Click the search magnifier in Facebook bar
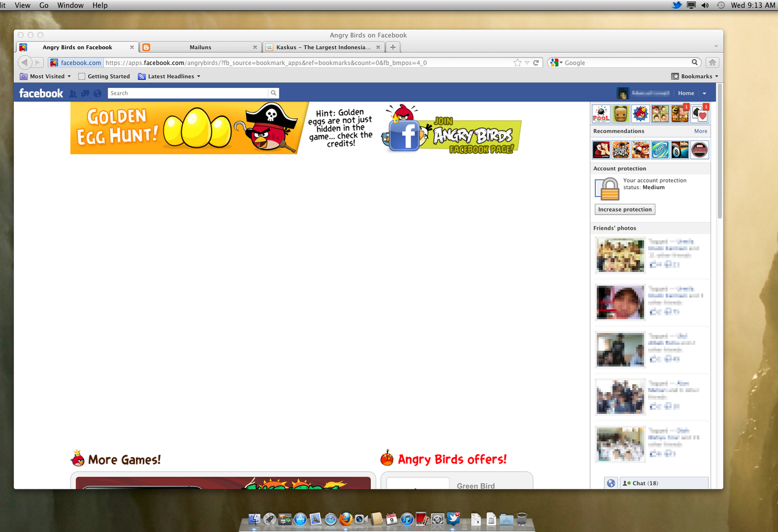The height and width of the screenshot is (532, 778). click(x=274, y=93)
